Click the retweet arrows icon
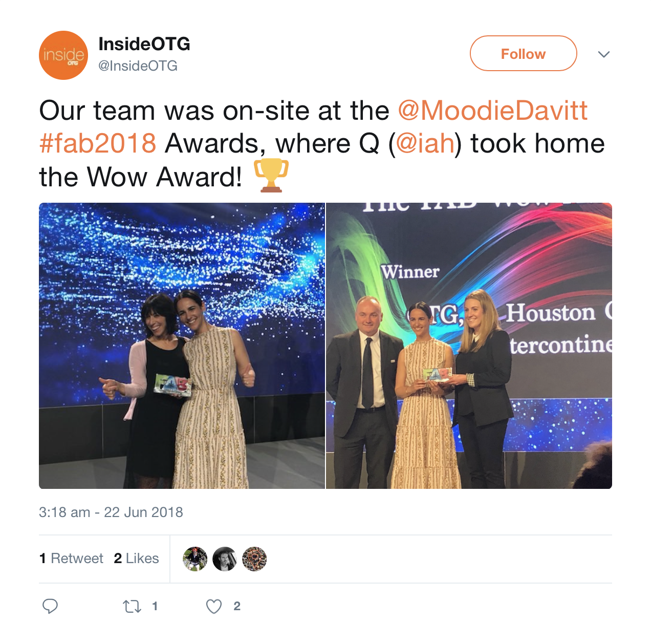The height and width of the screenshot is (644, 651). tap(132, 607)
